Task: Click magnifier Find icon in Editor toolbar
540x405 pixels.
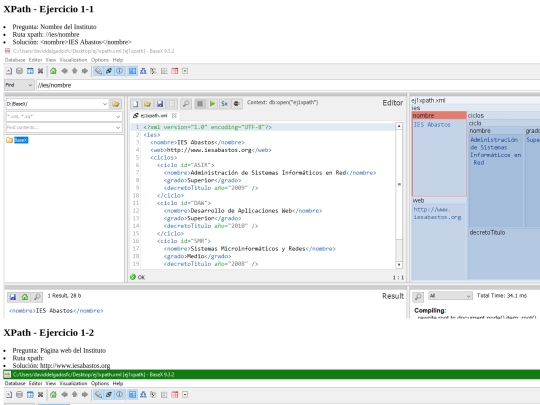Action: pos(186,104)
